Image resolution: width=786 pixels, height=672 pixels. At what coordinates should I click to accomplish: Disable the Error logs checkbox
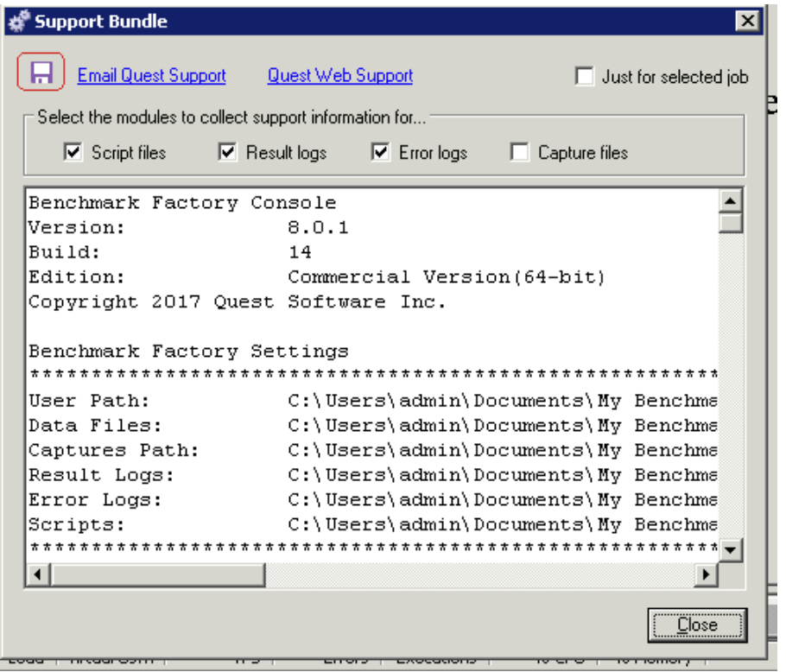pos(379,152)
